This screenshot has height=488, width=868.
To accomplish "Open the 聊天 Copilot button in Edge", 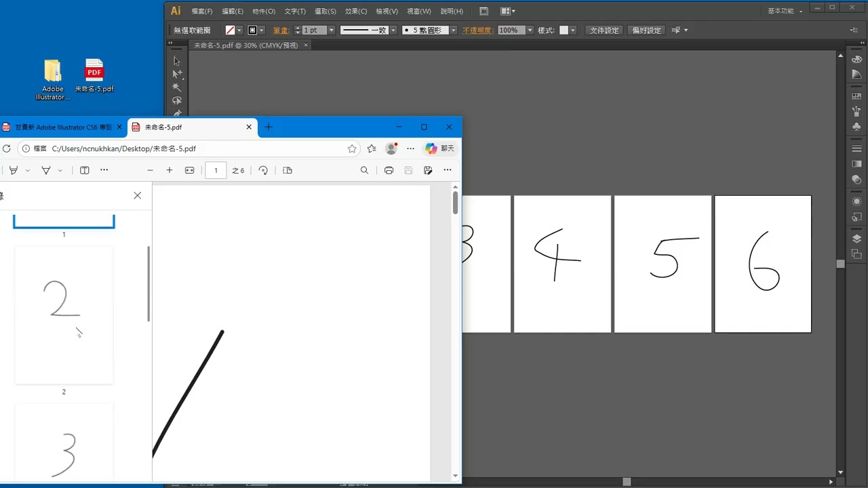I will coord(440,148).
